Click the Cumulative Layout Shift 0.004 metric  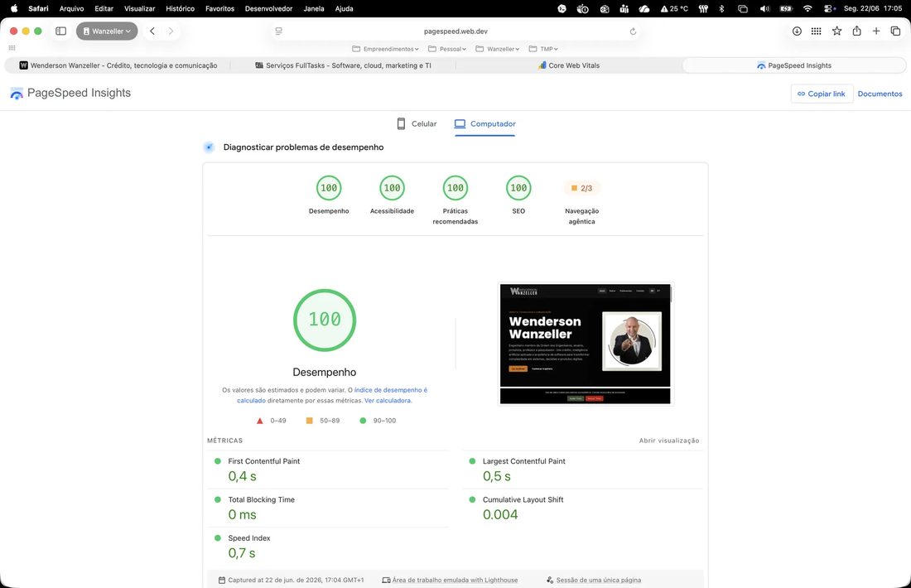pos(583,508)
